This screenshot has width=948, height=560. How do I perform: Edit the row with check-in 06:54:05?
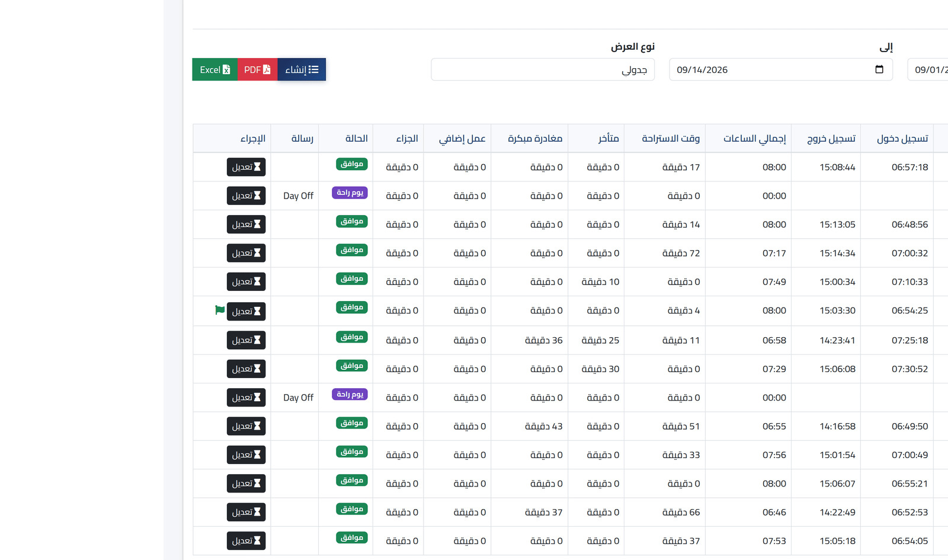pyautogui.click(x=246, y=540)
